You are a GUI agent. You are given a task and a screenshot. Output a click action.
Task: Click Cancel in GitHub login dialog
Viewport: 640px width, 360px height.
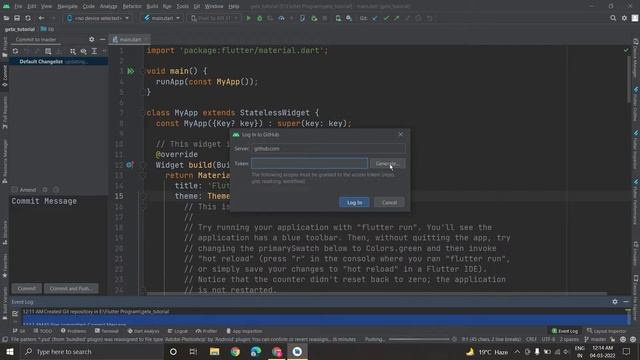[389, 202]
